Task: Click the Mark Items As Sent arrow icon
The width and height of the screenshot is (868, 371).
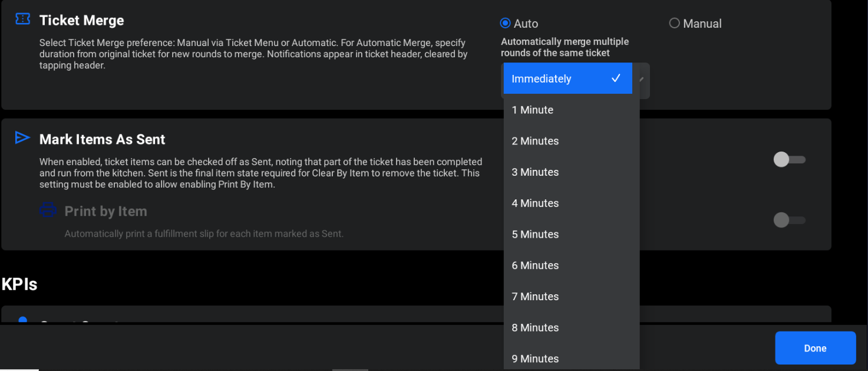Action: click(x=22, y=138)
